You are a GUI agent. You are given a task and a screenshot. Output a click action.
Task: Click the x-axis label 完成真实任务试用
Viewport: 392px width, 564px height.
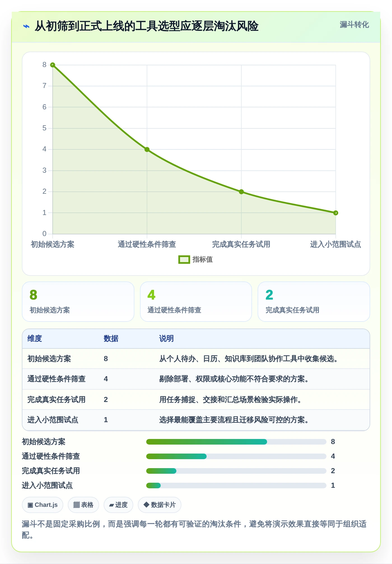point(241,244)
